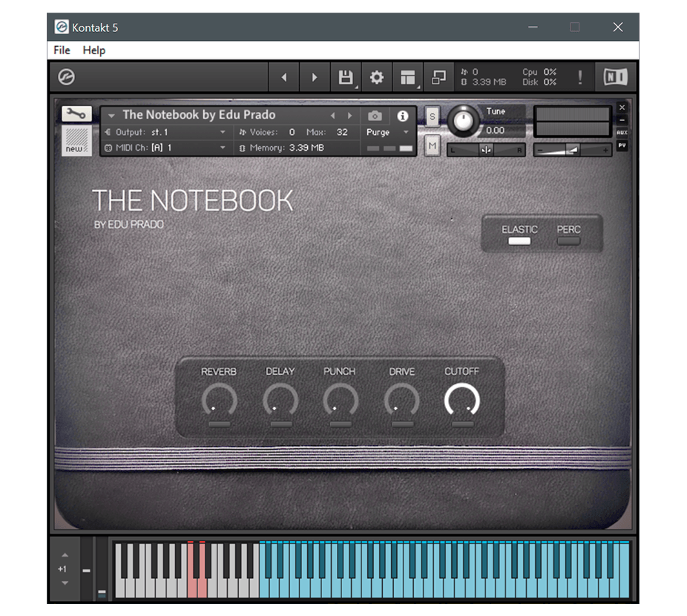Viewport: 687px width, 616px height.
Task: Open the Purge dropdown menu
Action: coord(388,132)
